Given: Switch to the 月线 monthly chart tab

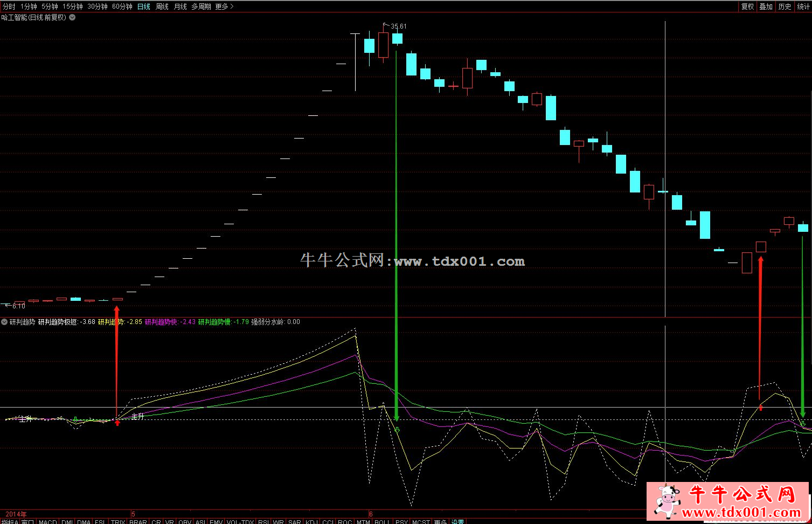Looking at the screenshot, I should 181,6.
